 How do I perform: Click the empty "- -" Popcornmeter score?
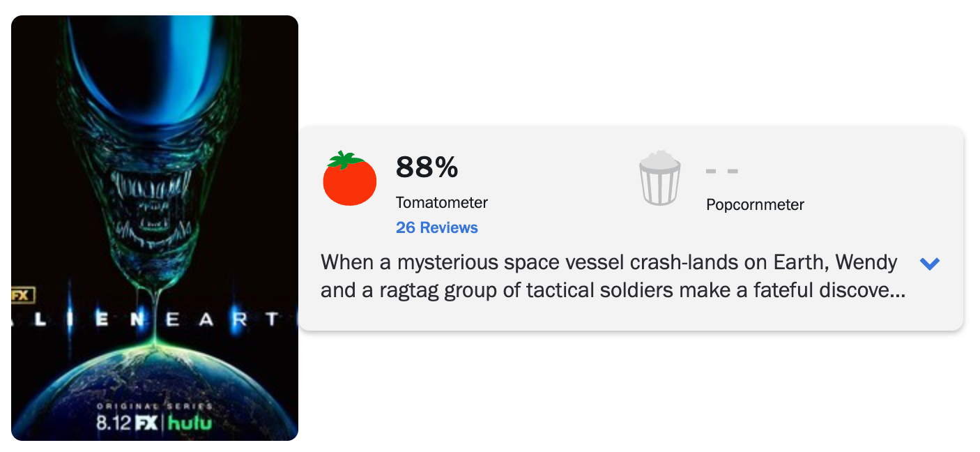coord(722,171)
